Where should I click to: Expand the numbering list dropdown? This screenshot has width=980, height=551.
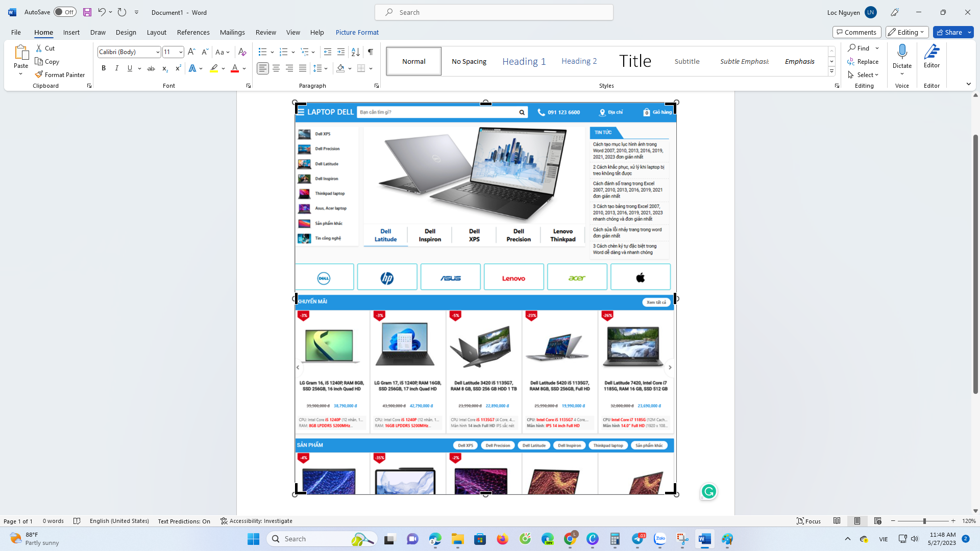tap(293, 52)
